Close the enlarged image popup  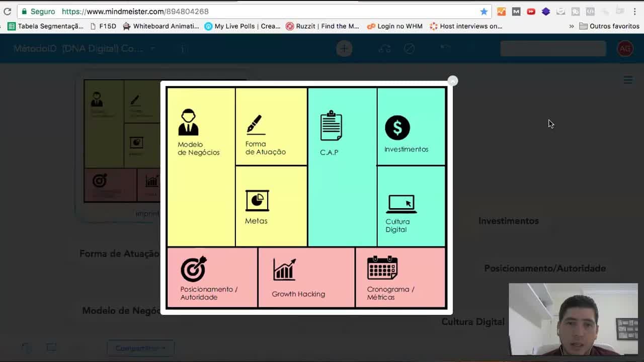[453, 81]
